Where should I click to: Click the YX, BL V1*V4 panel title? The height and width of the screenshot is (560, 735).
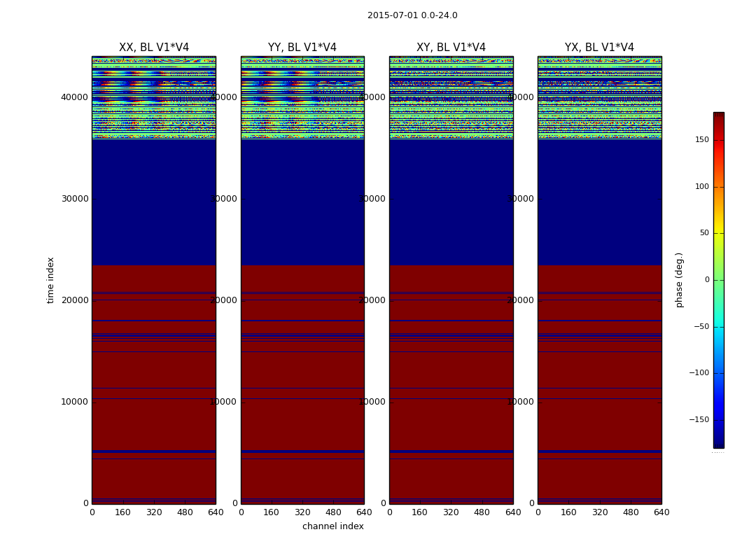pyautogui.click(x=599, y=48)
